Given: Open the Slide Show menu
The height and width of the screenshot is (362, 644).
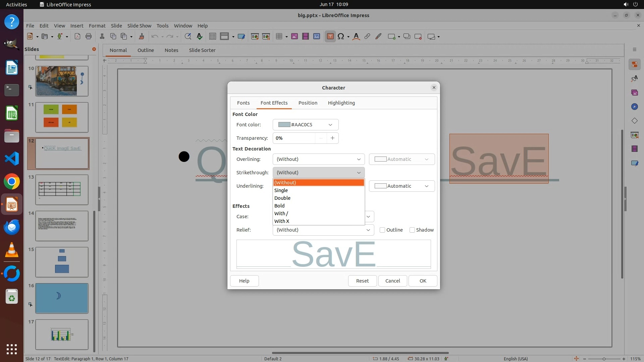Looking at the screenshot, I should (x=139, y=25).
